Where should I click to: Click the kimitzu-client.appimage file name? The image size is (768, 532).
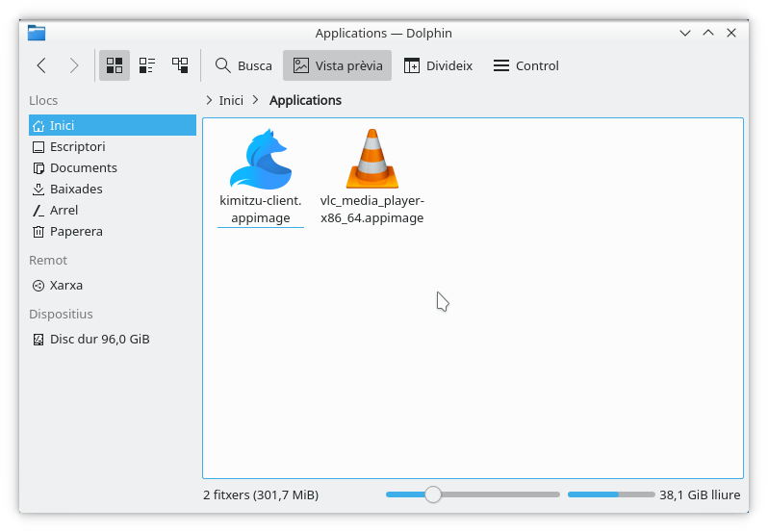261,209
